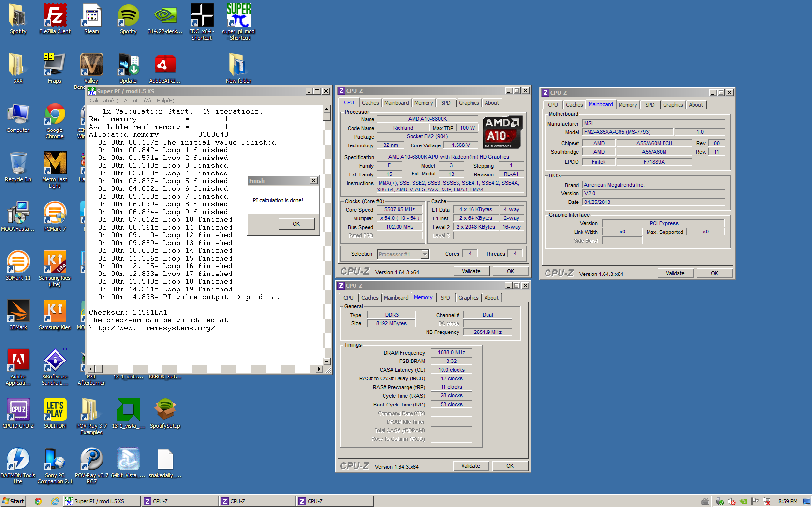Open the MOOVFasta desktop icon
Screen dimensions: 812x507
click(18, 217)
